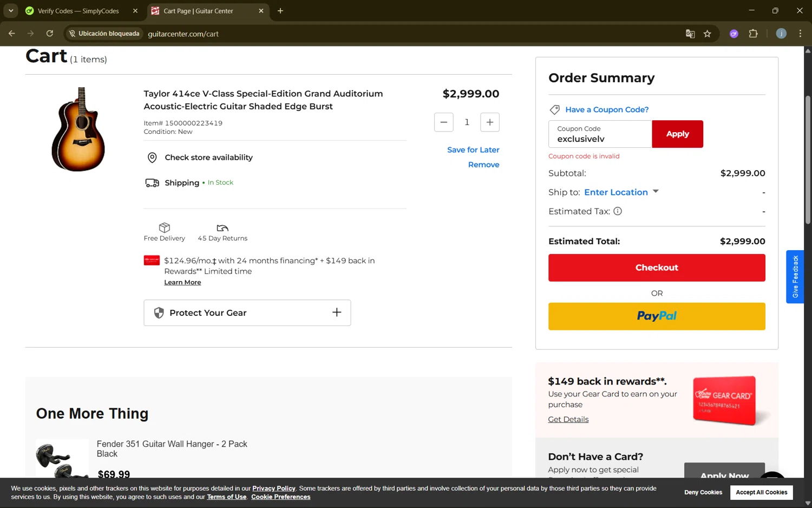Click Accept All Cookies
This screenshot has width=812, height=508.
pos(761,492)
